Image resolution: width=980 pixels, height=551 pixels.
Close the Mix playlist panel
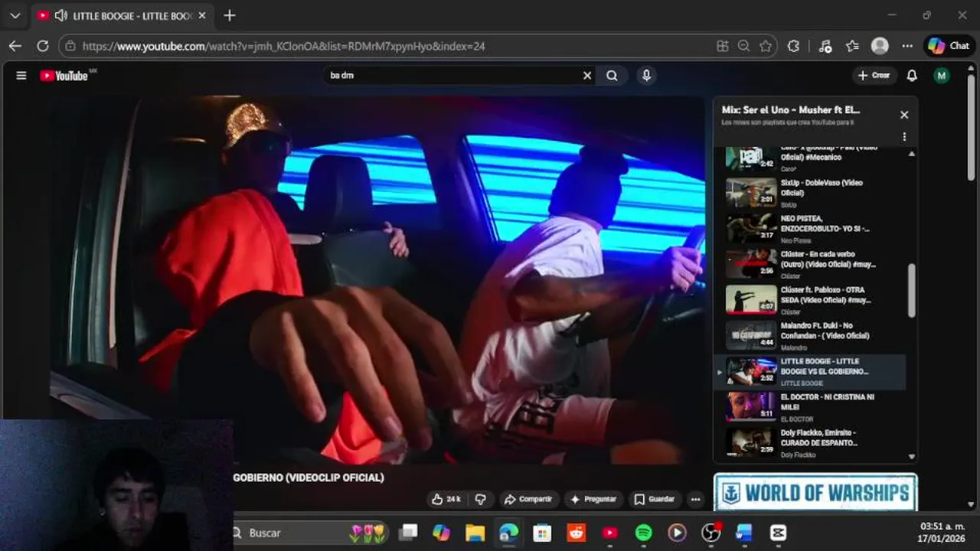coord(904,115)
